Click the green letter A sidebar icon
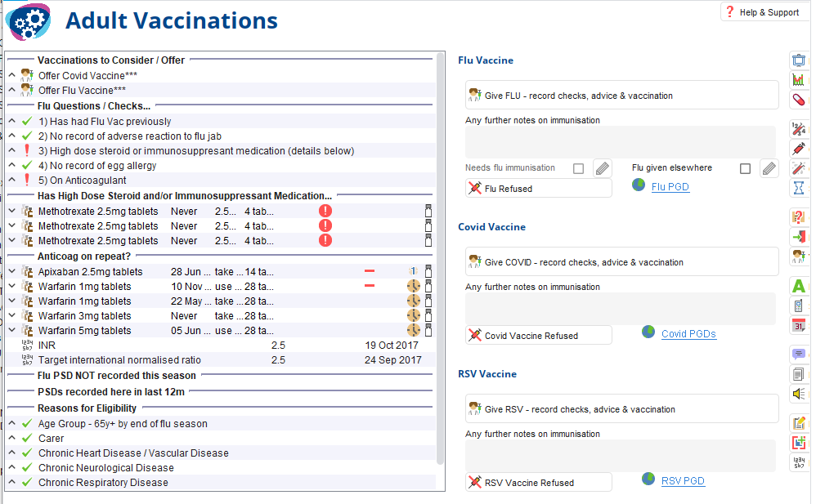Screen dimensions: 816x504 (x=798, y=286)
